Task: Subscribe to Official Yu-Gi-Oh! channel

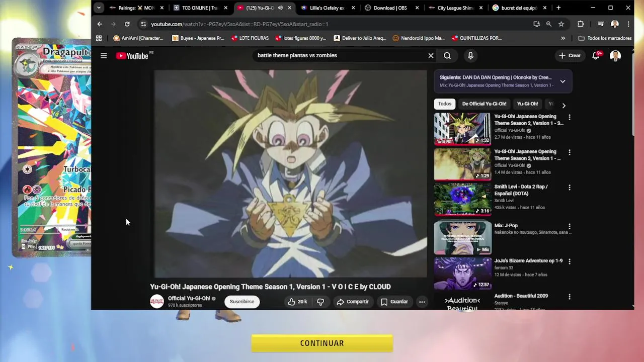Action: pos(242,302)
